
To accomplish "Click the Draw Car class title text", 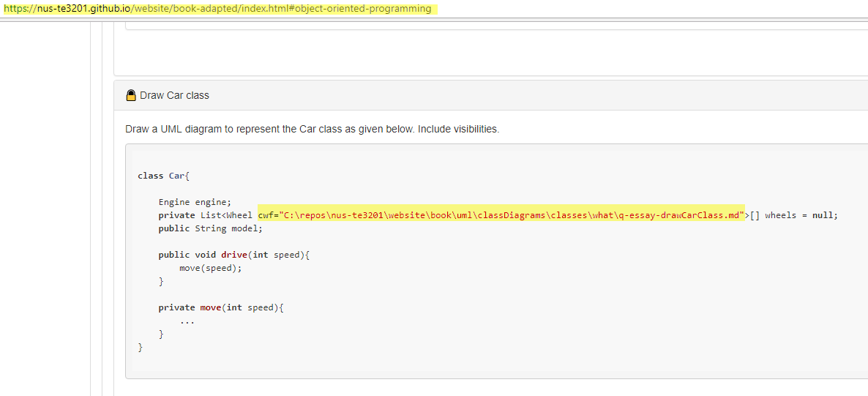I will [x=174, y=95].
